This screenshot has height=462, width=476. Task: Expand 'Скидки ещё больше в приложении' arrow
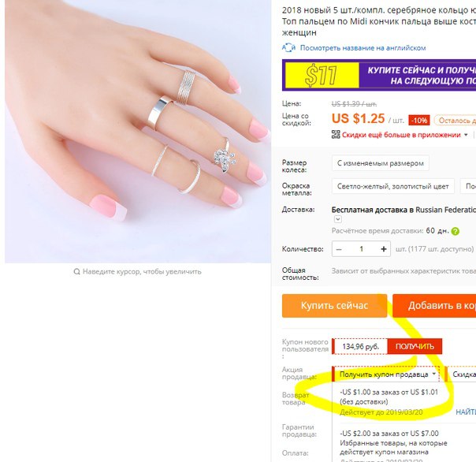coord(466,135)
